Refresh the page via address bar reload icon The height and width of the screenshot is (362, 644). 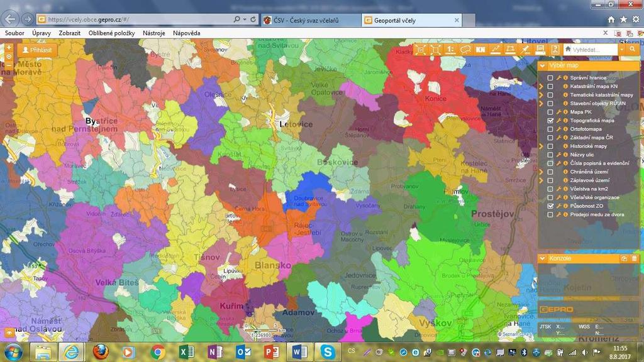pyautogui.click(x=253, y=19)
